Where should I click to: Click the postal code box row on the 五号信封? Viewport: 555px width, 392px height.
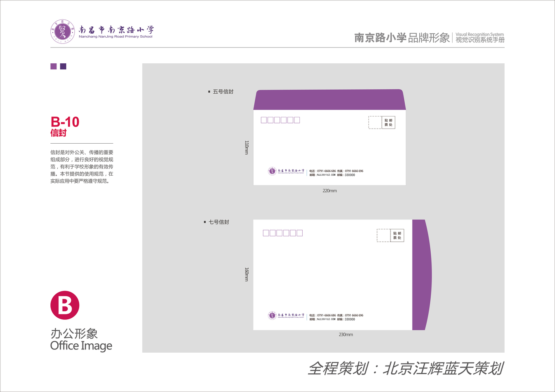(x=280, y=120)
